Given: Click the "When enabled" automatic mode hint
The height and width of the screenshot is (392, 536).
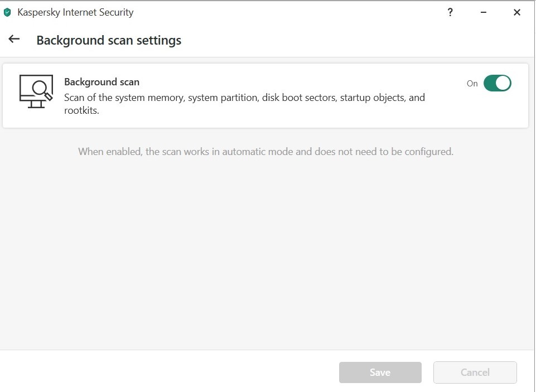Looking at the screenshot, I should 265,151.
